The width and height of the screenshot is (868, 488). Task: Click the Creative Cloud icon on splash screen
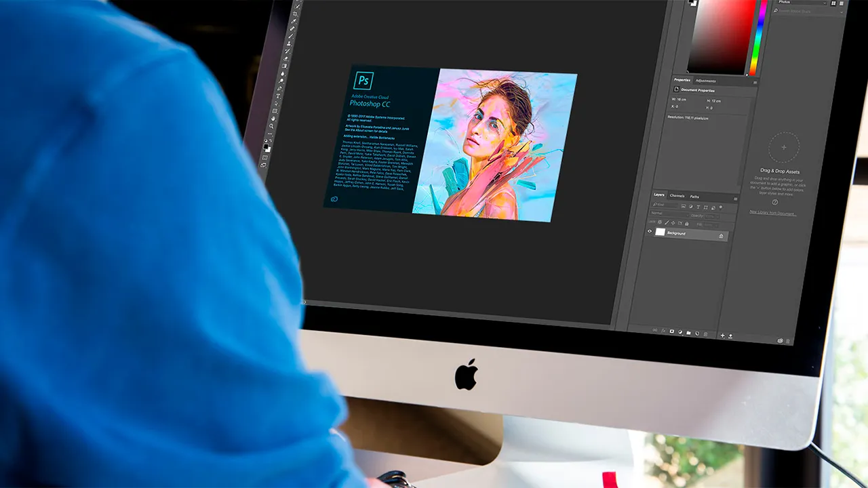(333, 199)
